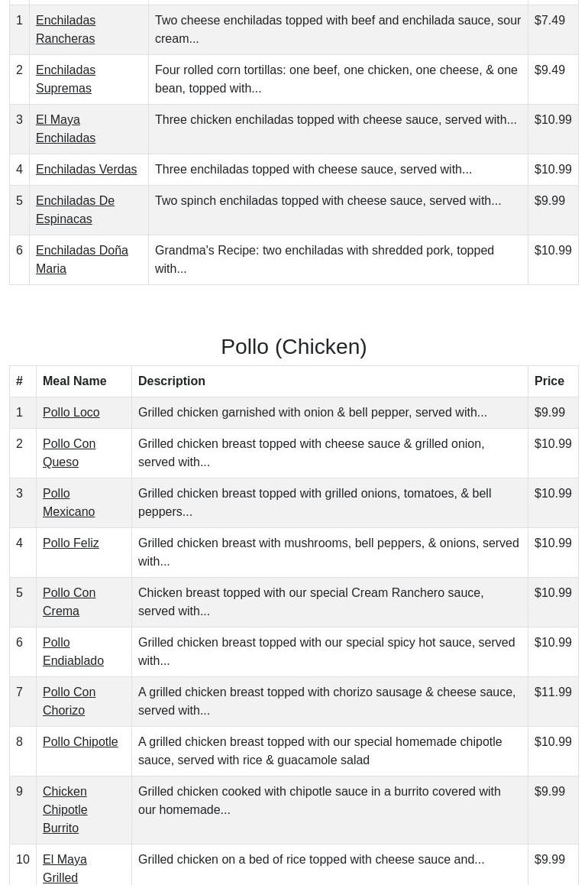This screenshot has height=885, width=588.
Task: Select the Pollo Mexicano meal
Action: [x=69, y=502]
